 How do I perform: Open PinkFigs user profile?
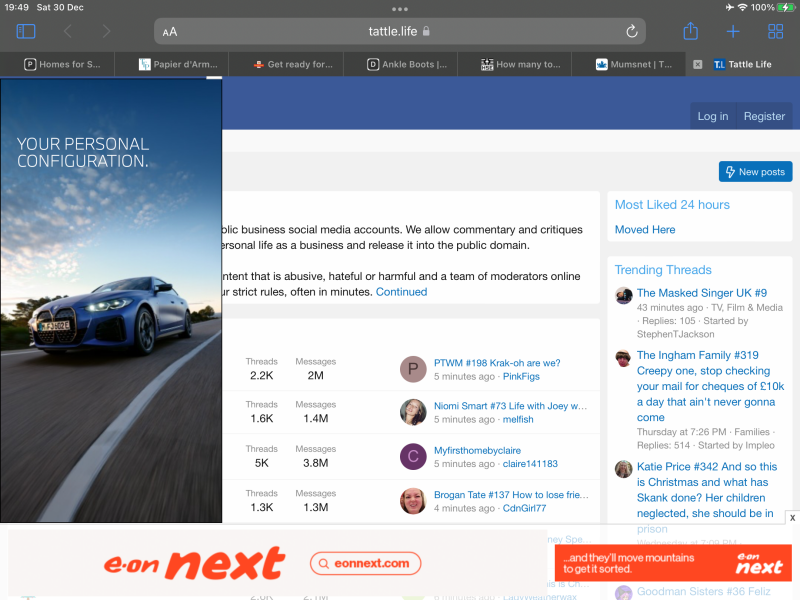tap(521, 377)
